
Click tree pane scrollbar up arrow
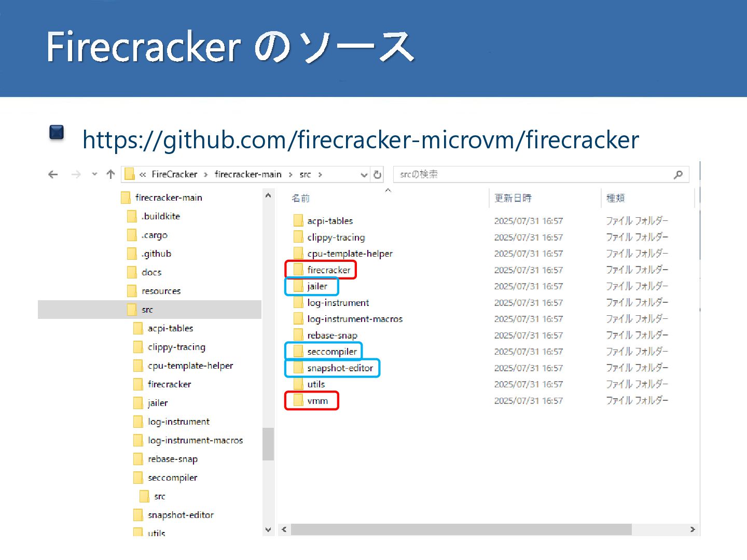pos(268,195)
